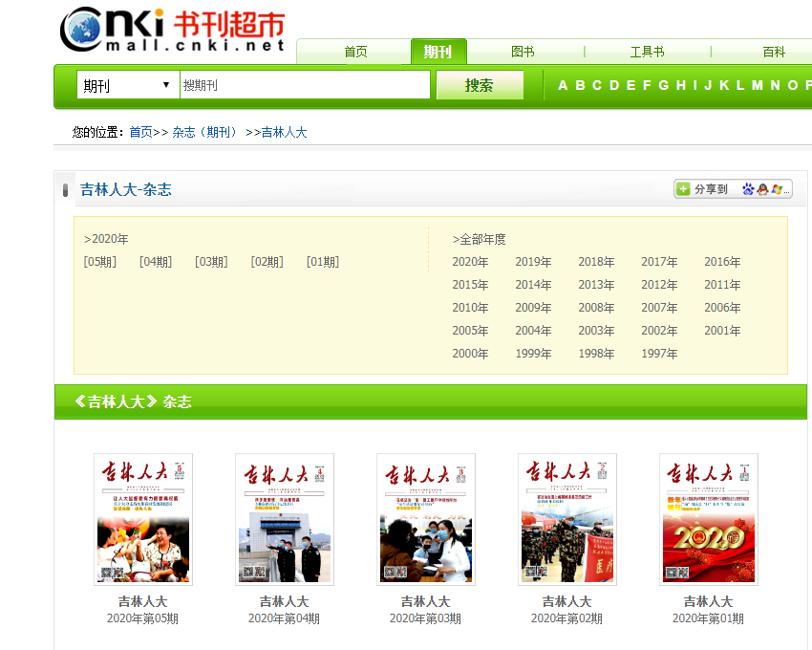Viewport: 812px width, 650px height.
Task: Go to the 百科 tab
Action: pyautogui.click(x=774, y=52)
